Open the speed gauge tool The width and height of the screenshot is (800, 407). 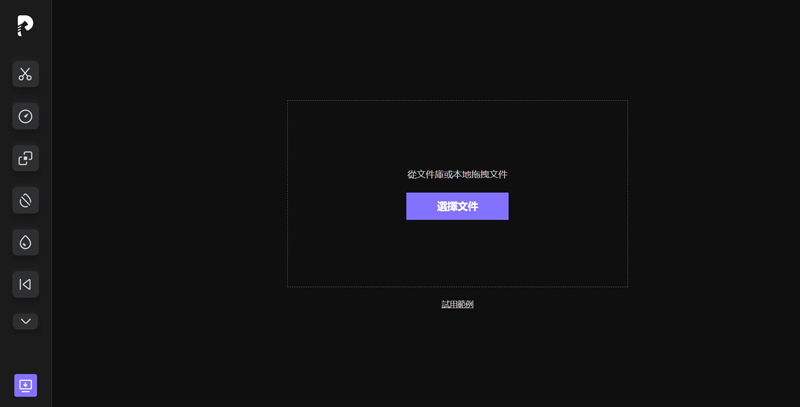(26, 116)
